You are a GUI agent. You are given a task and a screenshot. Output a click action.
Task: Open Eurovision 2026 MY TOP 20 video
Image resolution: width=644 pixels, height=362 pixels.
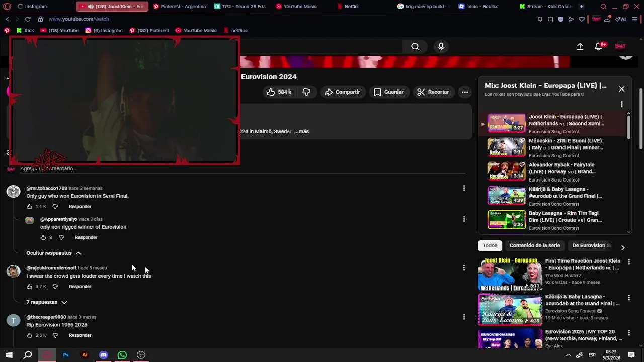coord(584,335)
